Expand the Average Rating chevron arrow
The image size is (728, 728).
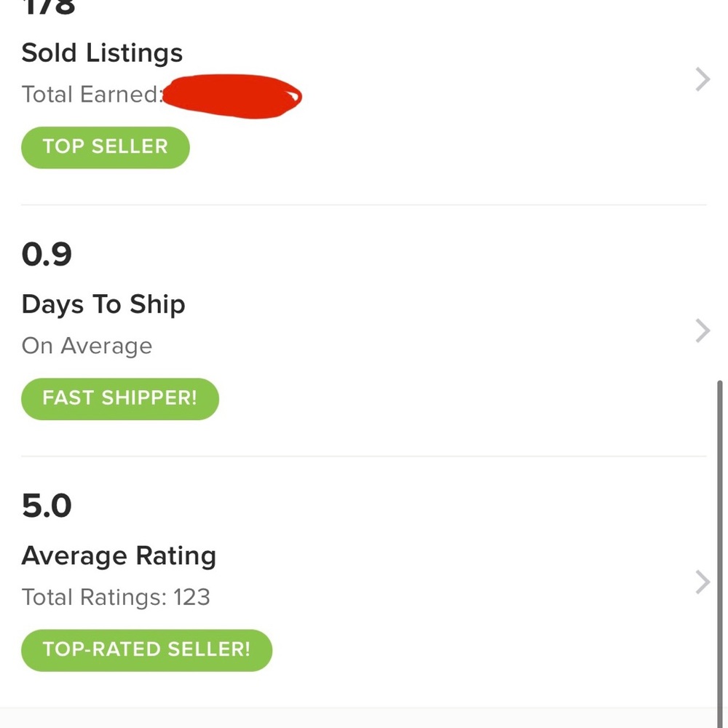click(x=702, y=582)
